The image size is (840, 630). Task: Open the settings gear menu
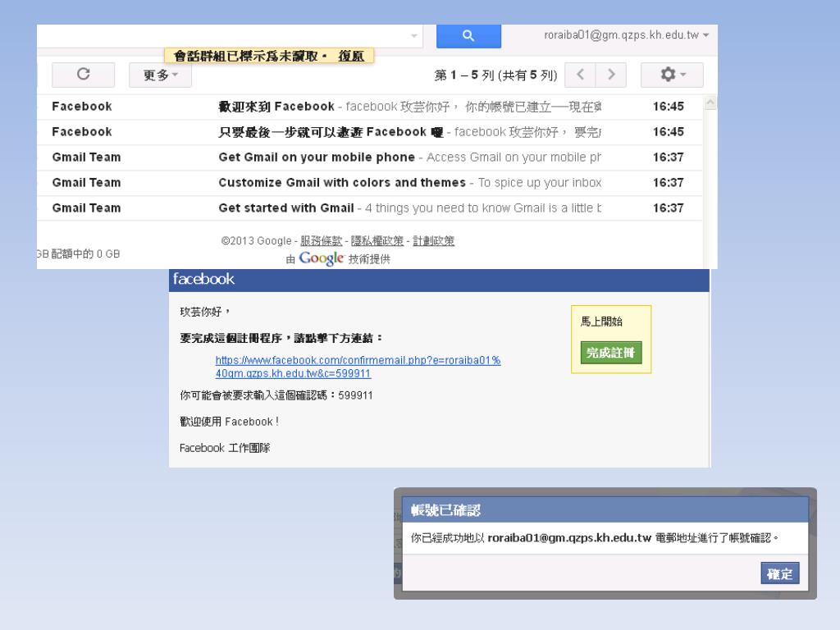coord(672,75)
